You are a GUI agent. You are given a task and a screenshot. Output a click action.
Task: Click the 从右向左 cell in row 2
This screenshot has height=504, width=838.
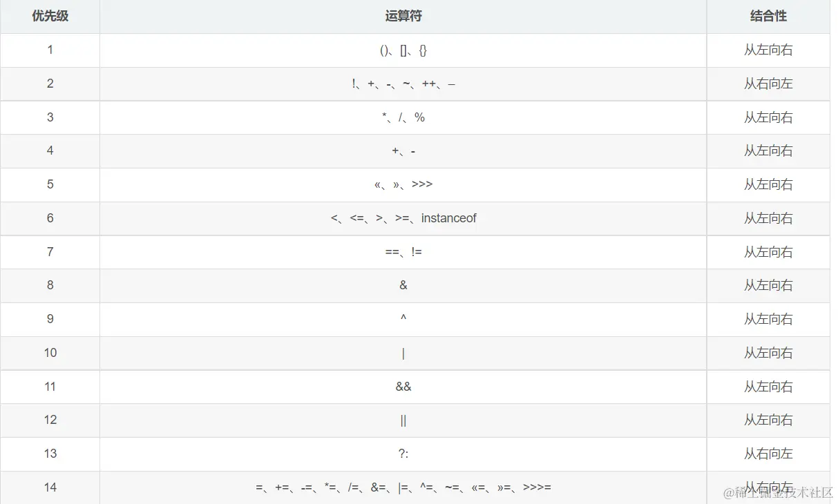tap(768, 84)
